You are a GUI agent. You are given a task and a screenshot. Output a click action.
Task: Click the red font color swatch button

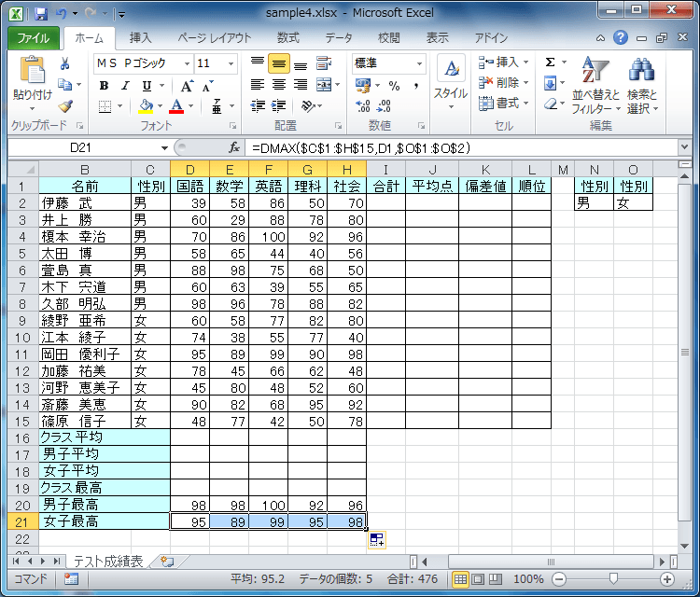click(x=176, y=106)
